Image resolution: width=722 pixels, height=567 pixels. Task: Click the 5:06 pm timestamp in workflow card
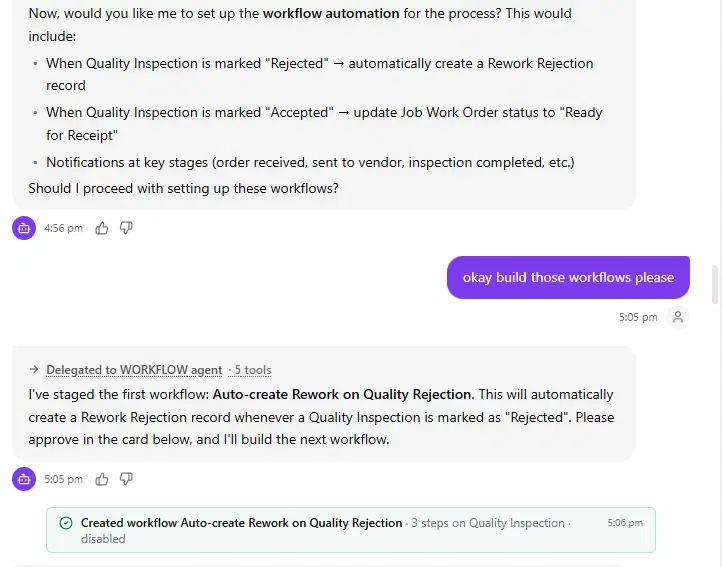click(625, 523)
